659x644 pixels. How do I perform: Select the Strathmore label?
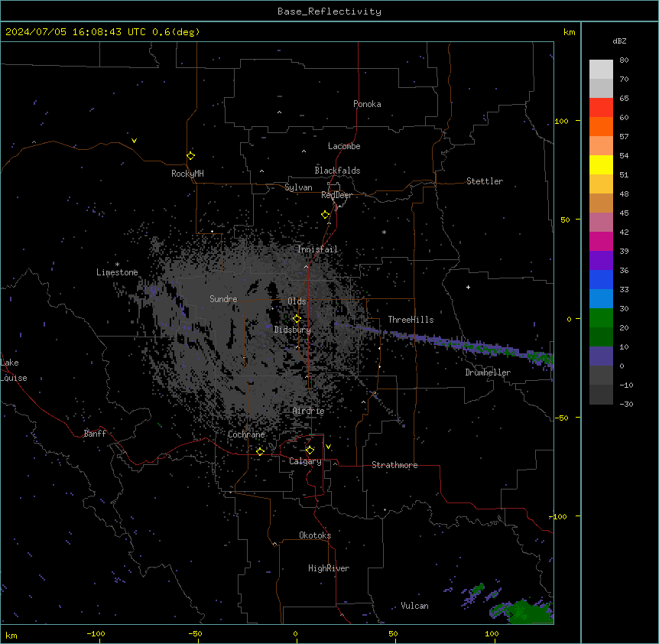(x=394, y=465)
